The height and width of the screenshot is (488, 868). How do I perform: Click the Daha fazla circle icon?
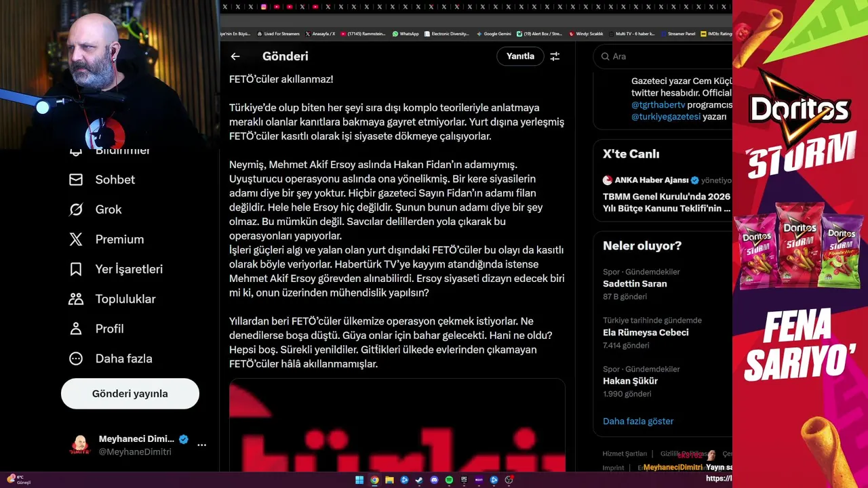point(76,359)
